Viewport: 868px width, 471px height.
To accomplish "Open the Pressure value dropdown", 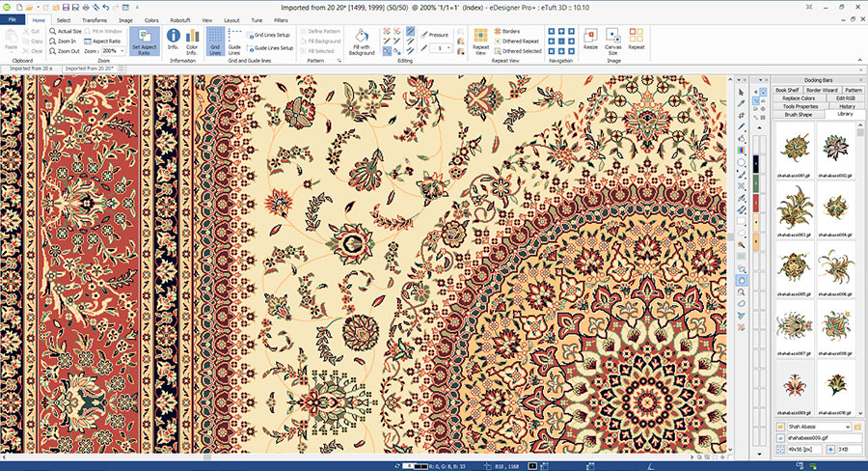I will (448, 48).
